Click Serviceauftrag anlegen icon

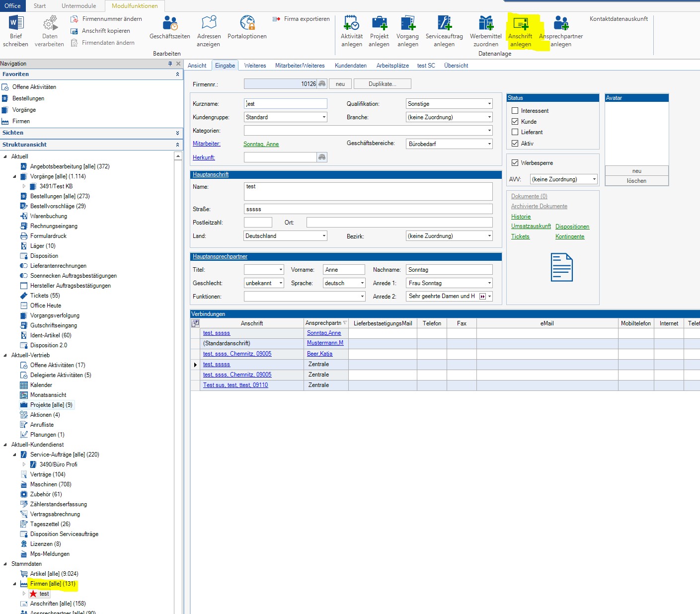[x=444, y=23]
